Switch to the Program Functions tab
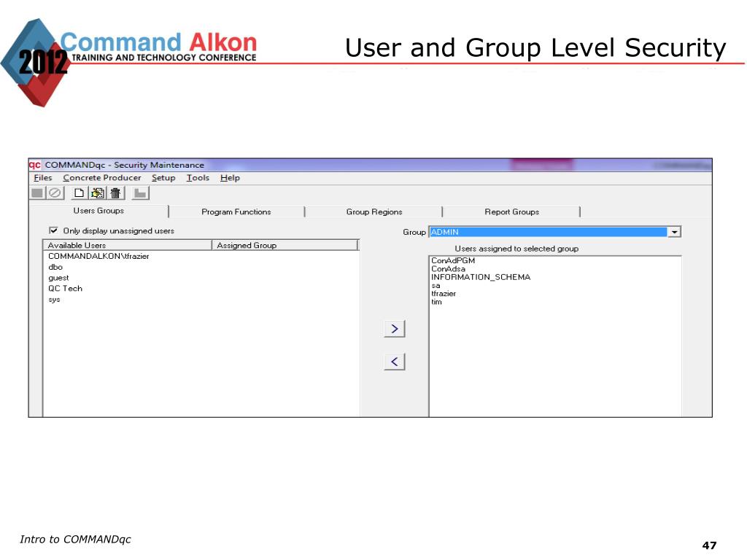The width and height of the screenshot is (747, 560). (236, 212)
